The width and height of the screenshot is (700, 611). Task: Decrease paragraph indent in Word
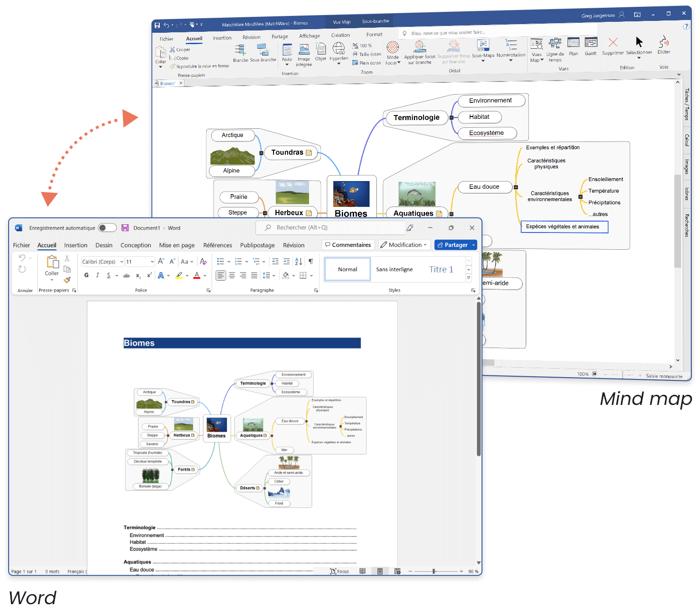[275, 262]
